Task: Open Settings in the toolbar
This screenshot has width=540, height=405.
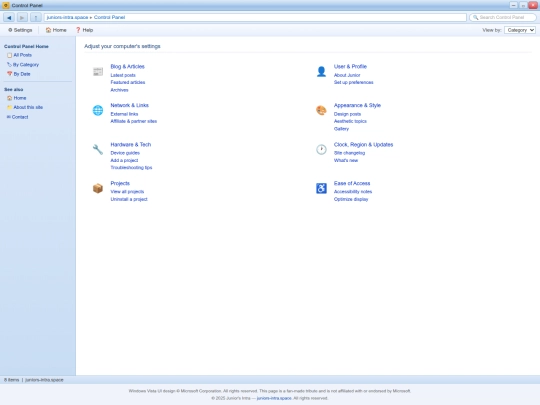Action: pyautogui.click(x=20, y=30)
